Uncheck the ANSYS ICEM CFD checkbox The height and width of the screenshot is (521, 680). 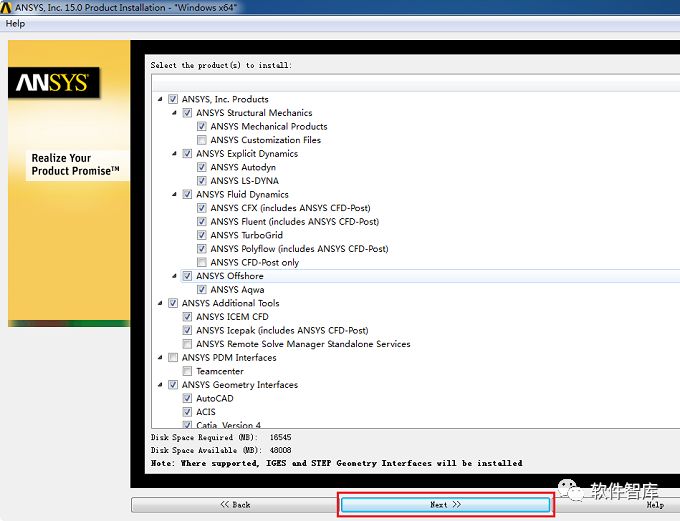187,317
